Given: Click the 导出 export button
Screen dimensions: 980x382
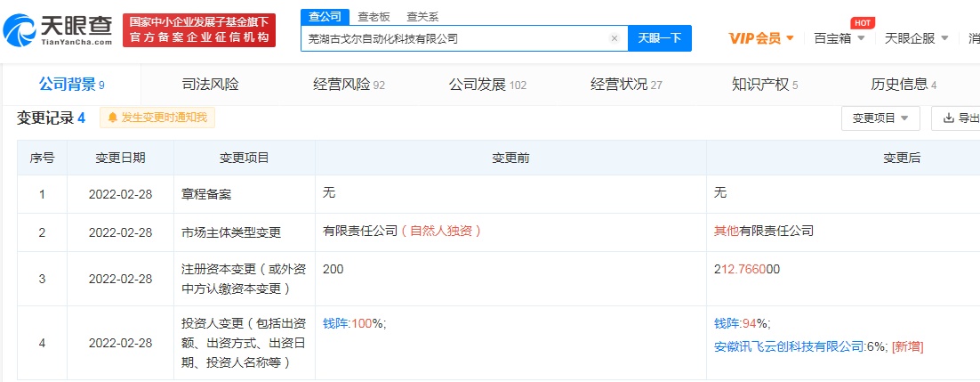Looking at the screenshot, I should pos(956,118).
